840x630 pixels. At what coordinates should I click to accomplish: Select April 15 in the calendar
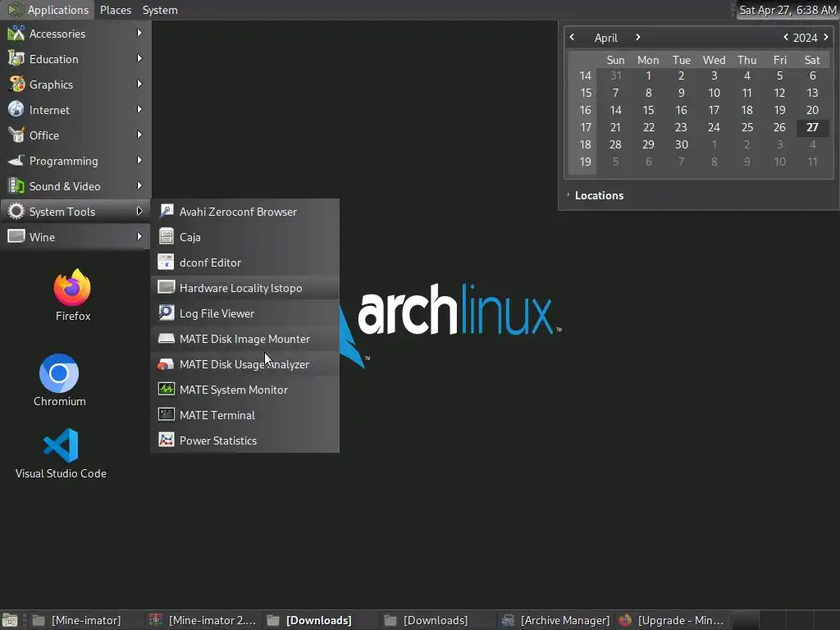[648, 111]
